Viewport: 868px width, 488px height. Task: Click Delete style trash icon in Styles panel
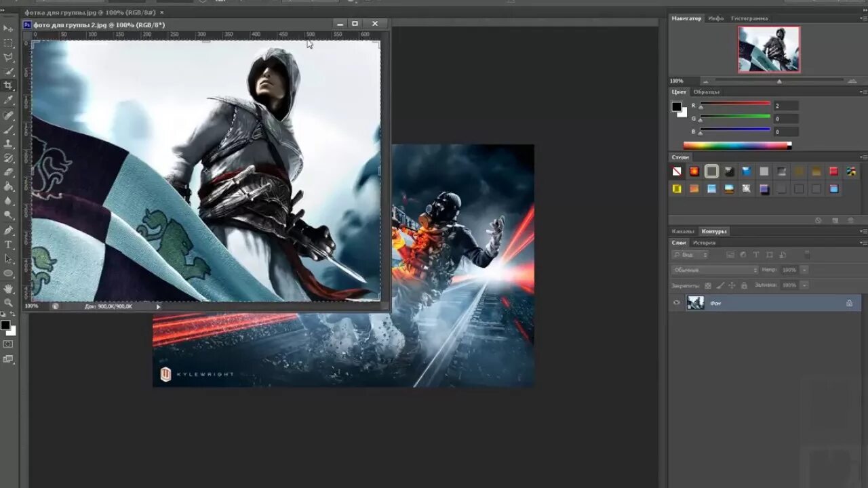(850, 220)
